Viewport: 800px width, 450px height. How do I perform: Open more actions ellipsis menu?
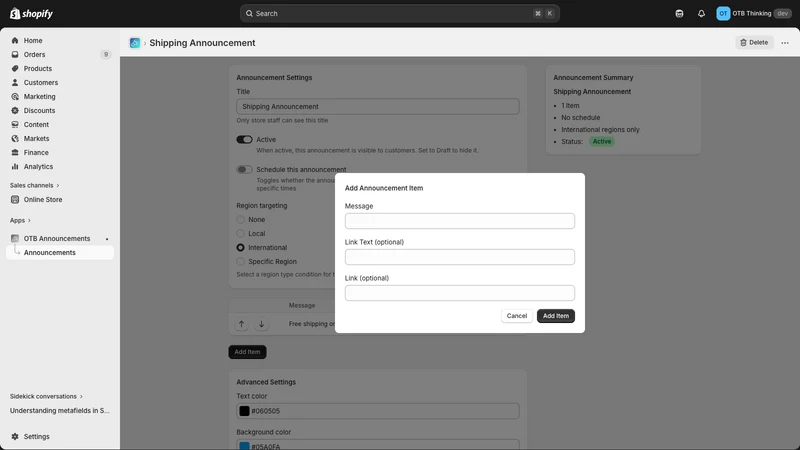785,43
